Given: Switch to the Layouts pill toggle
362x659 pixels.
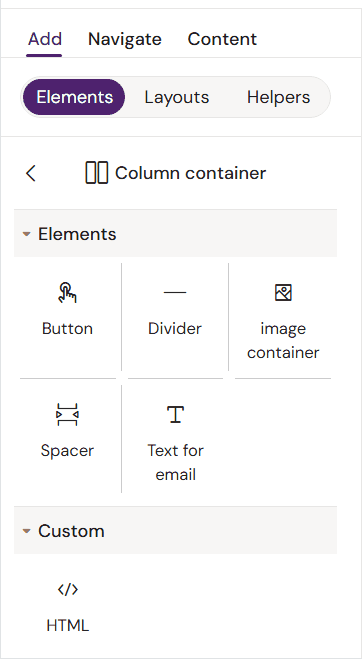Looking at the screenshot, I should [x=177, y=97].
